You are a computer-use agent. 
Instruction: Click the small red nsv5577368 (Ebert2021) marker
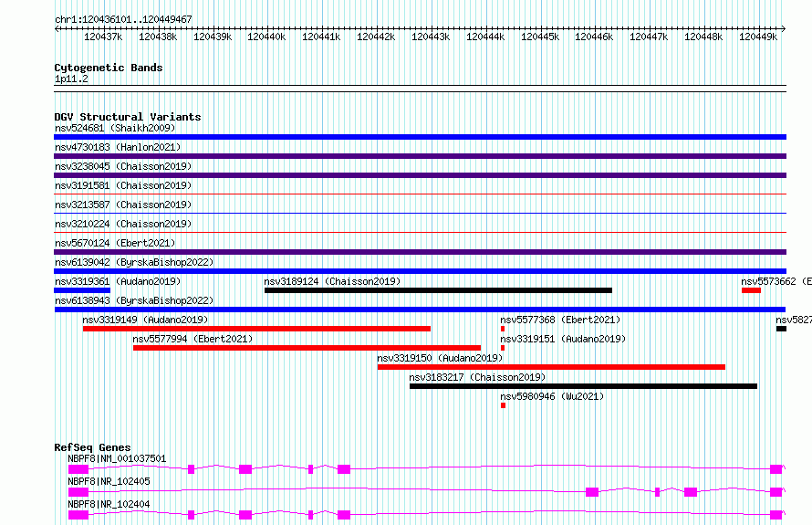tap(503, 329)
